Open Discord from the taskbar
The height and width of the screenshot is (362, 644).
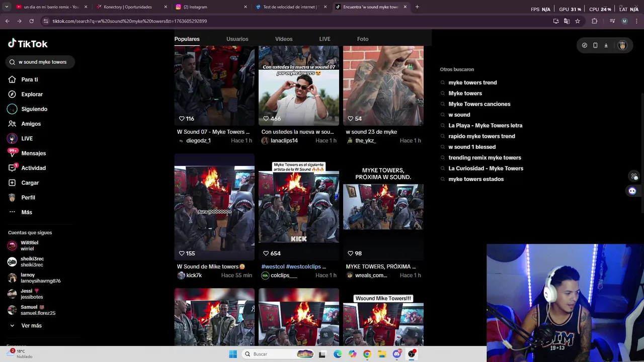[397, 354]
